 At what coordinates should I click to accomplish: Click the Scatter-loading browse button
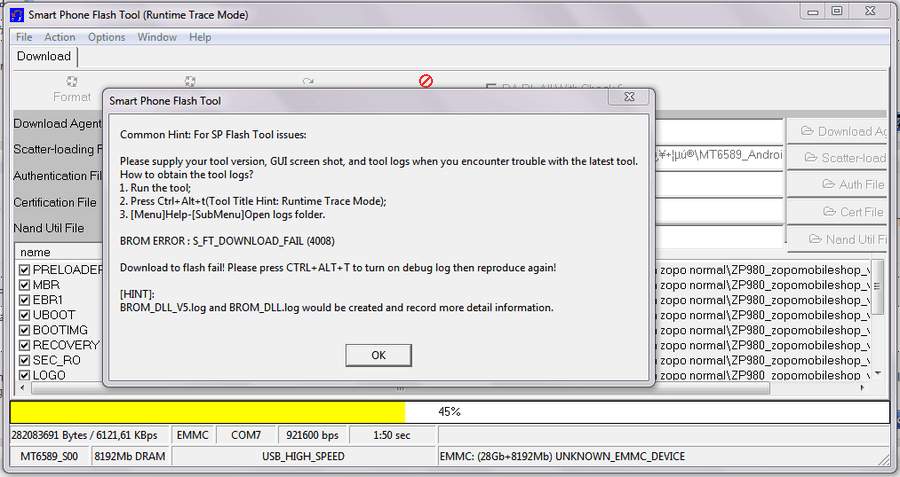click(837, 157)
